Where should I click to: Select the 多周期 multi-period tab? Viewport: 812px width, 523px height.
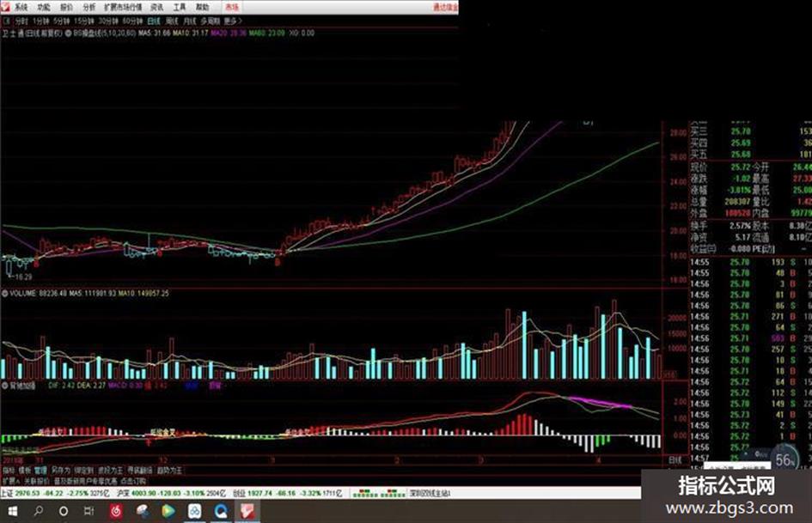[x=210, y=21]
